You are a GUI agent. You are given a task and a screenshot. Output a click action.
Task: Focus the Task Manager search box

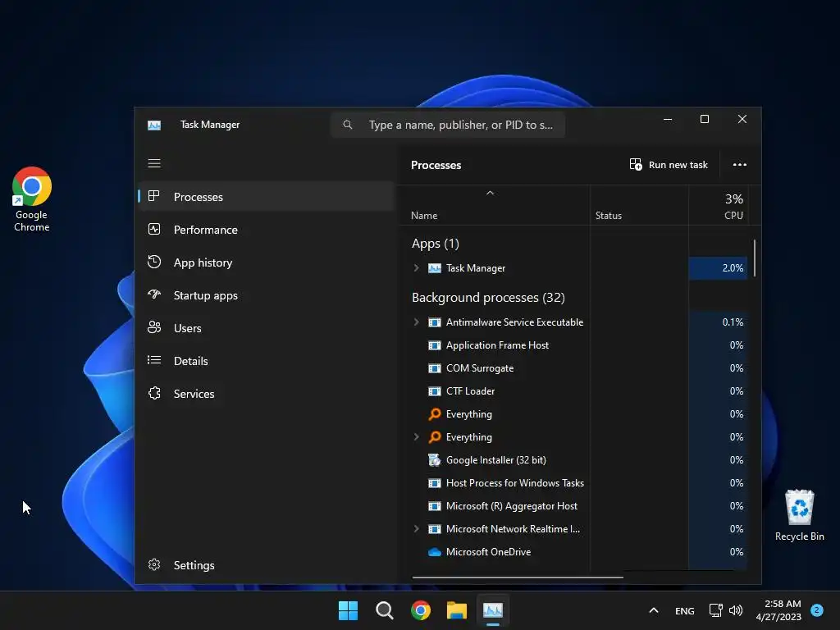[448, 125]
